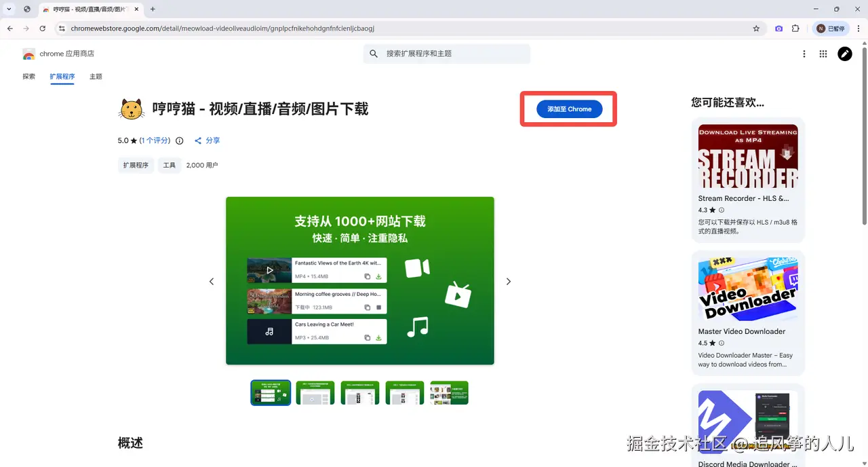868x467 pixels.
Task: Open the camera extension icon in toolbar
Action: (x=778, y=29)
